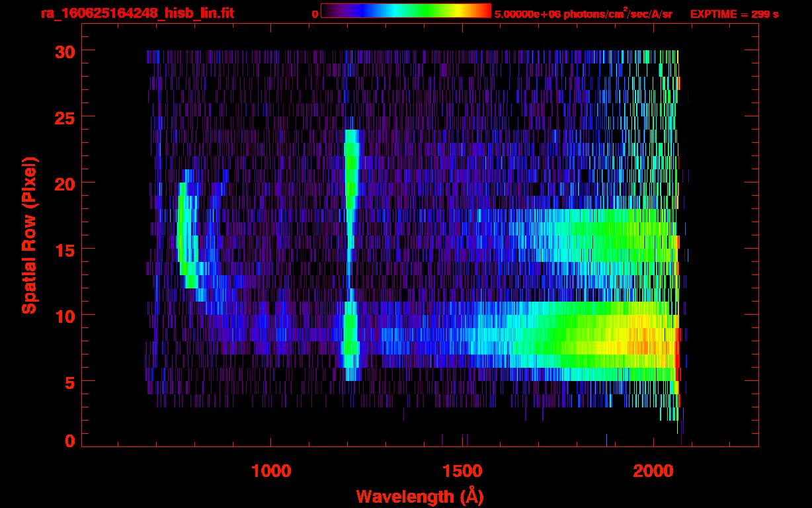Click the file name ra_160625164248_hisb_lin.fit title
The image size is (812, 508).
137,13
